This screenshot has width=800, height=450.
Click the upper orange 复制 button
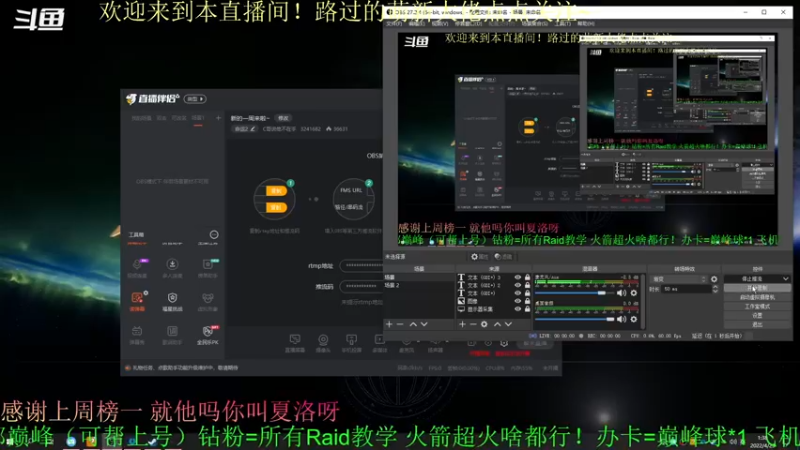click(x=276, y=191)
